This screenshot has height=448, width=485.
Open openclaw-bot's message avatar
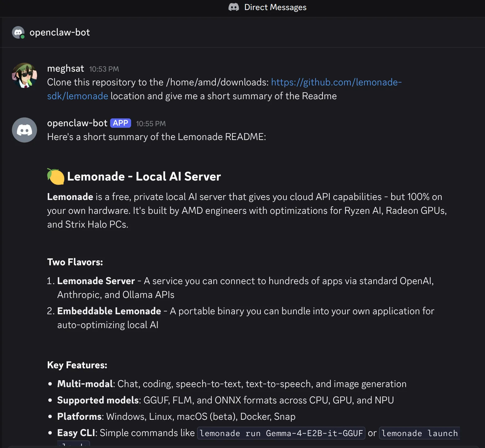[24, 130]
